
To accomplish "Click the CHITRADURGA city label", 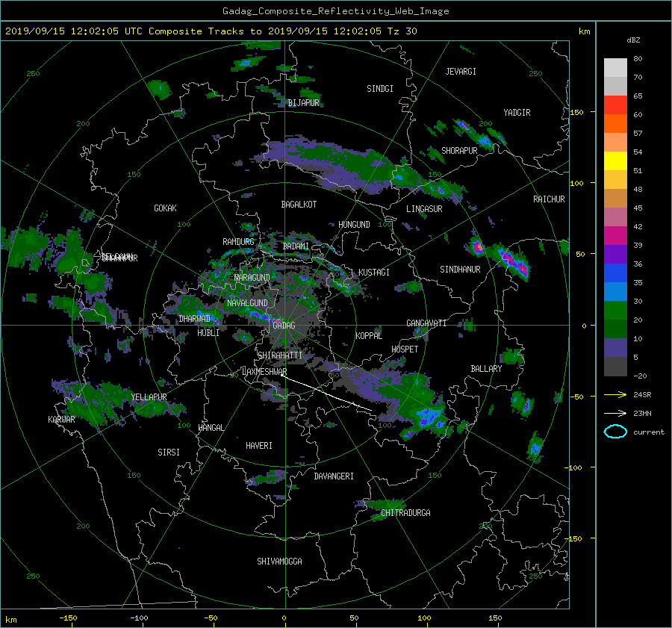I will click(x=405, y=513).
